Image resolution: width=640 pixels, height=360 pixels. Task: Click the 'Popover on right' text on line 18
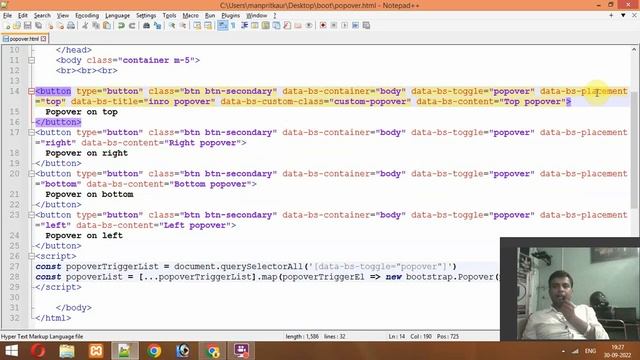87,153
